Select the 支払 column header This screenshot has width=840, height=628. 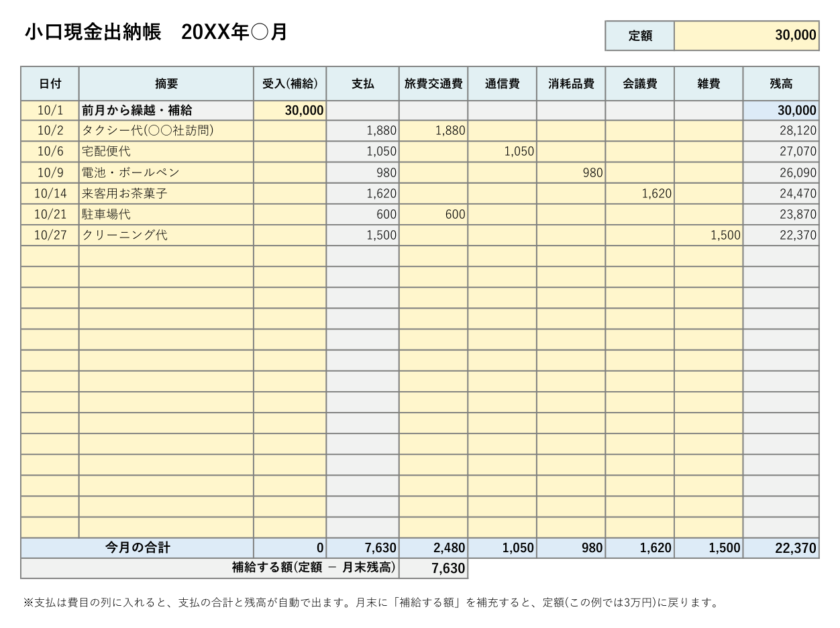tap(363, 84)
